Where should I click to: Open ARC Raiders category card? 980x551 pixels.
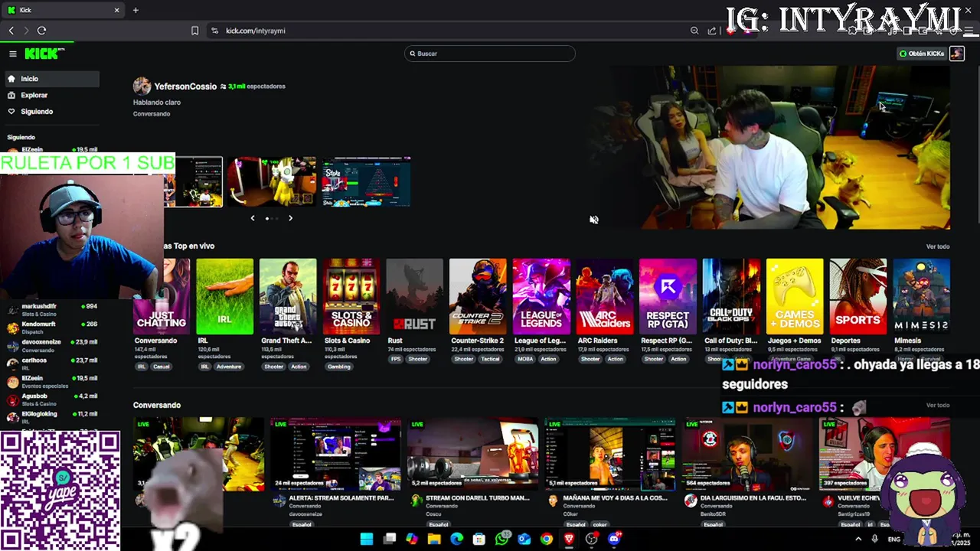605,297
